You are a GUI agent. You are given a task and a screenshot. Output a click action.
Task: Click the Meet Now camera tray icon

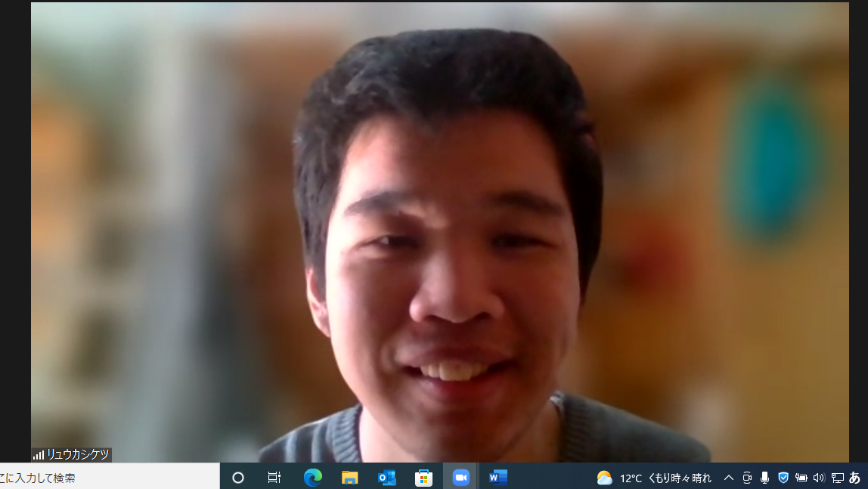(747, 478)
